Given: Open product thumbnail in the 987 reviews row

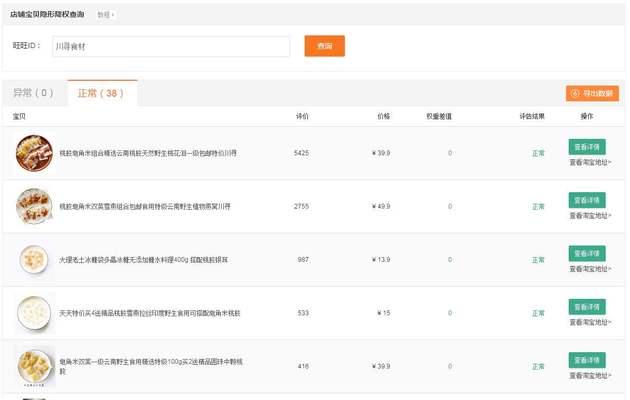Looking at the screenshot, I should [35, 259].
